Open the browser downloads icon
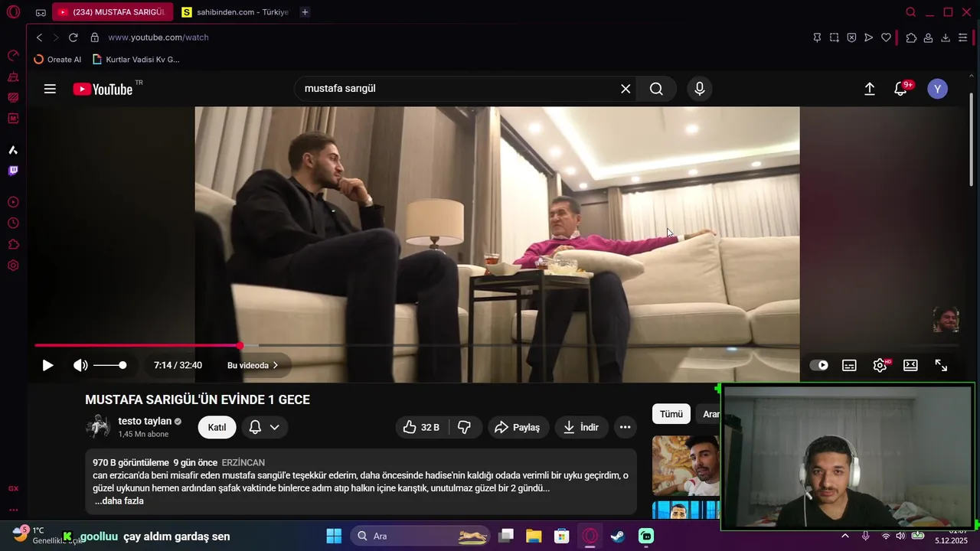 point(946,37)
